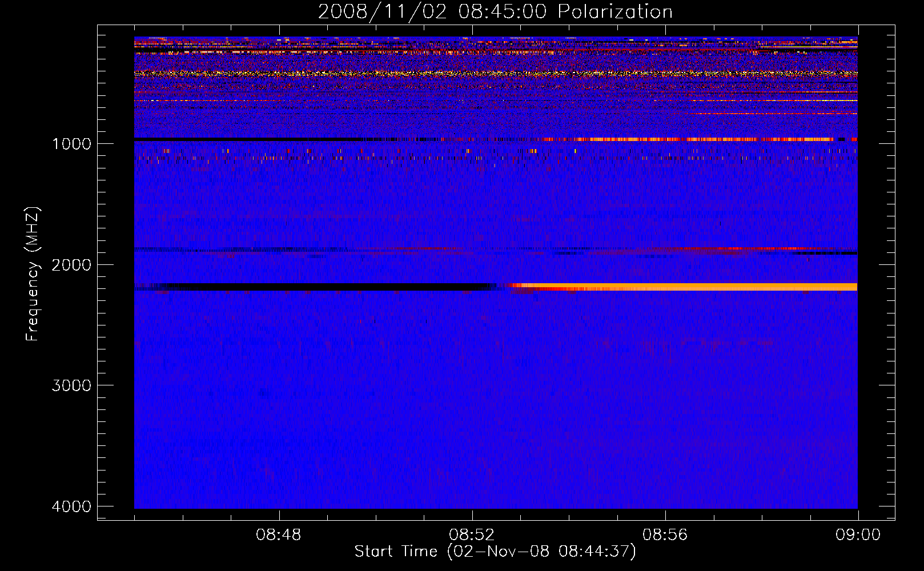The width and height of the screenshot is (924, 571).
Task: Click the 3000 frequency tick label
Action: pos(71,385)
